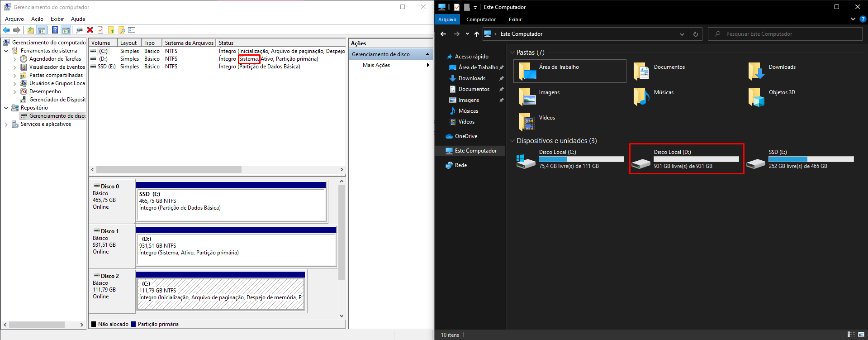Screen dimensions: 868x340
Task: Open the Área de Trabalho folder
Action: click(x=570, y=71)
